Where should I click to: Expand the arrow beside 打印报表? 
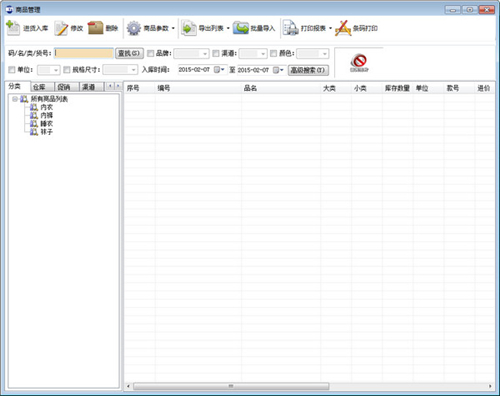(x=330, y=28)
